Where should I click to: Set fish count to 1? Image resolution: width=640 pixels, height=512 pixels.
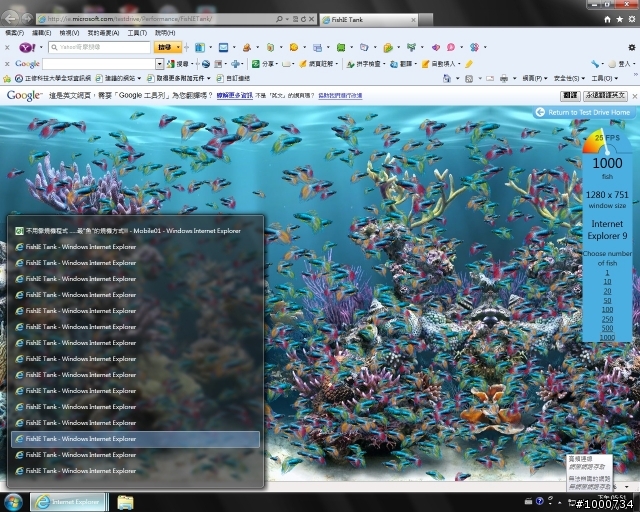[x=607, y=273]
